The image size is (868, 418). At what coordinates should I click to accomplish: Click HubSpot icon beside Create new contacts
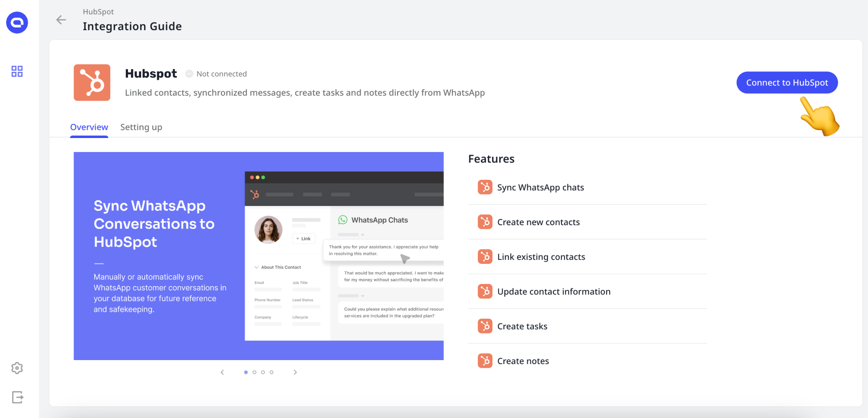tap(485, 222)
